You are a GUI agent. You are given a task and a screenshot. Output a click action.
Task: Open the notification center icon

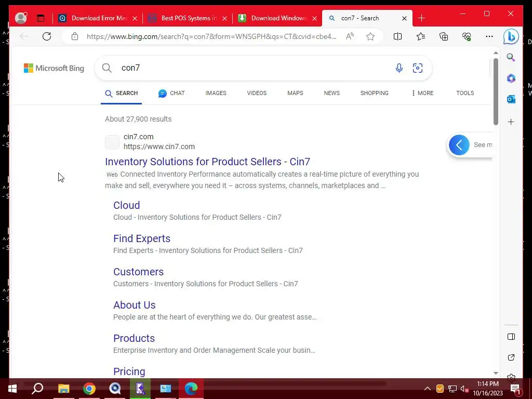(x=515, y=389)
